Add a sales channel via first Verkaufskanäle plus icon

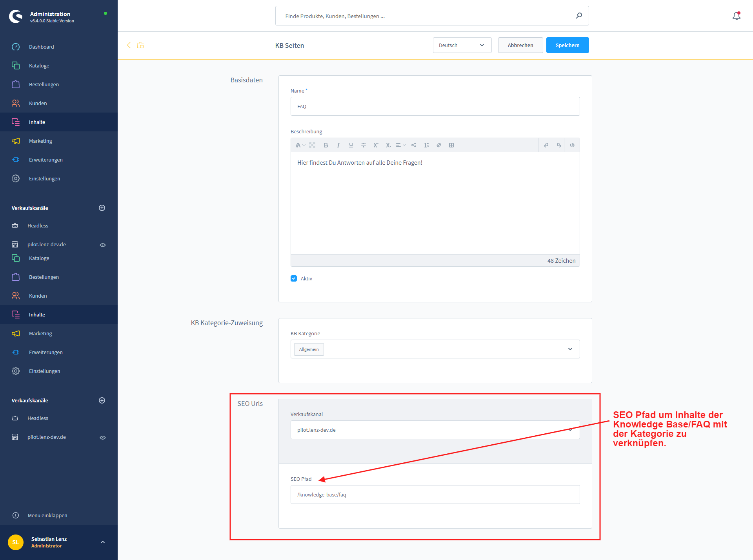(x=102, y=208)
